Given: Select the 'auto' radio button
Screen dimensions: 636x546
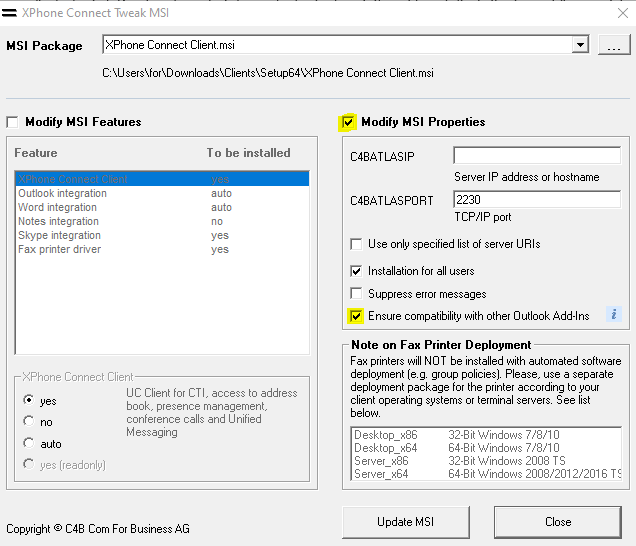Looking at the screenshot, I should point(28,443).
